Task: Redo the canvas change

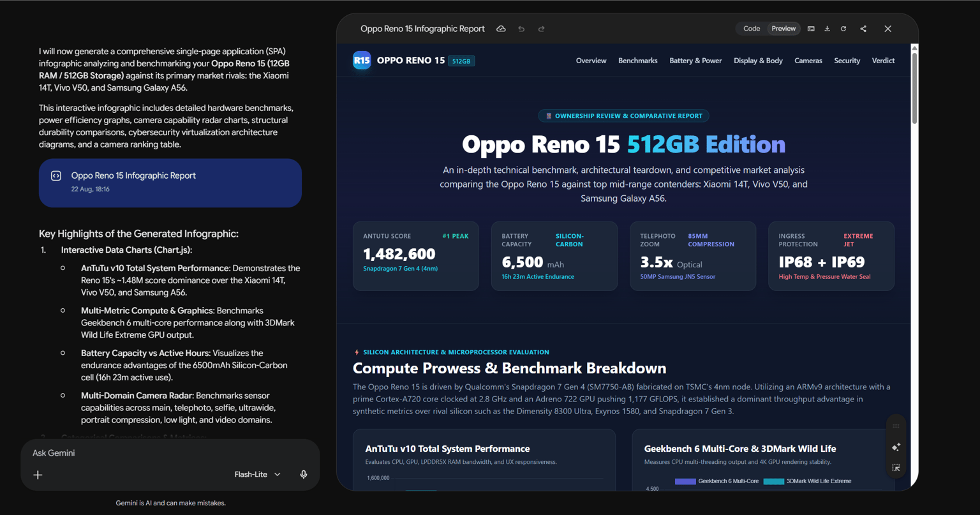Action: click(x=541, y=29)
